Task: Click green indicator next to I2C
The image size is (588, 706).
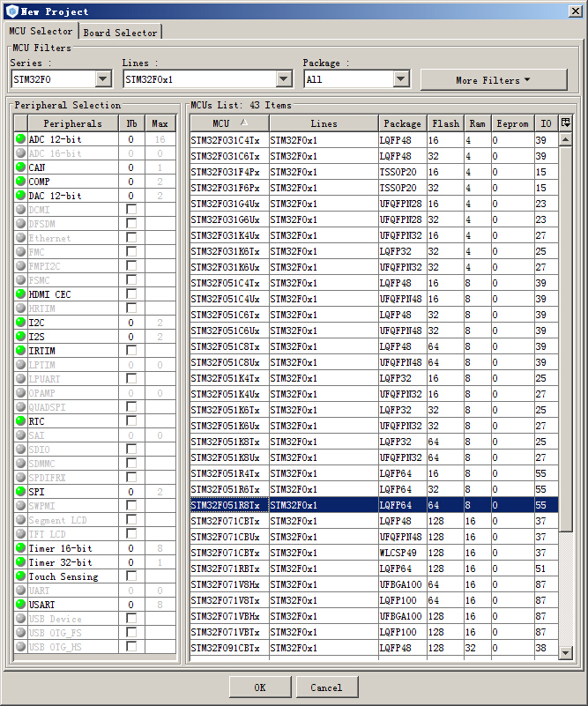Action: pyautogui.click(x=20, y=323)
